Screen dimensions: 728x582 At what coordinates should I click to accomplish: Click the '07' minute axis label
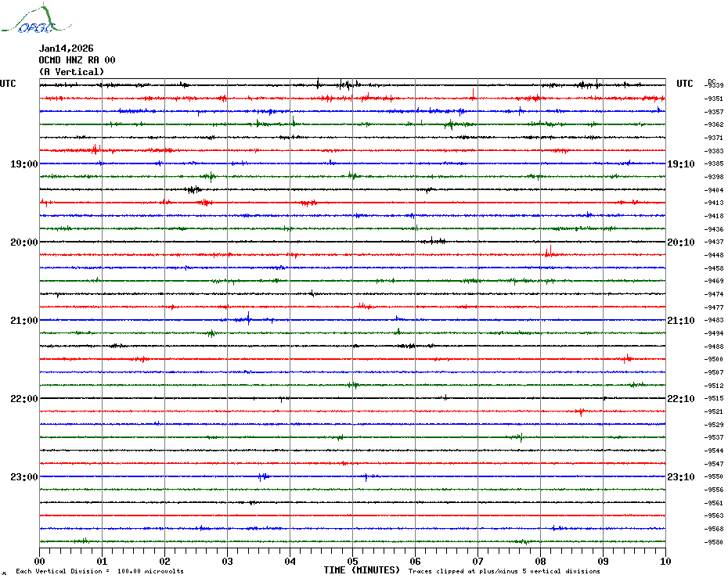coord(478,561)
